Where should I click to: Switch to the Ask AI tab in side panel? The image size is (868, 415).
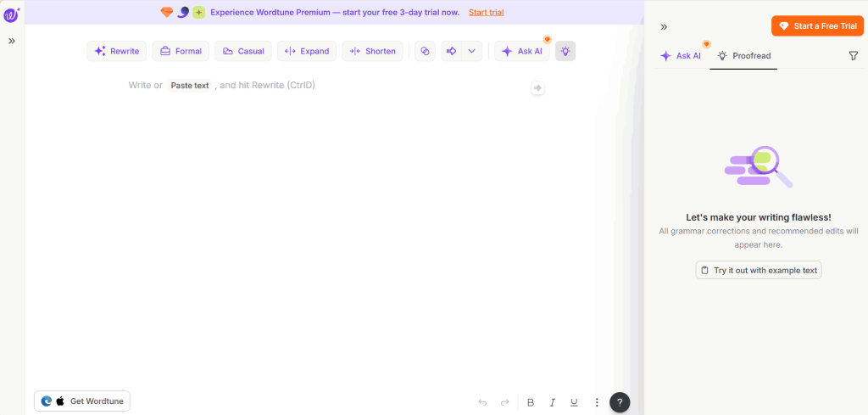(x=681, y=55)
